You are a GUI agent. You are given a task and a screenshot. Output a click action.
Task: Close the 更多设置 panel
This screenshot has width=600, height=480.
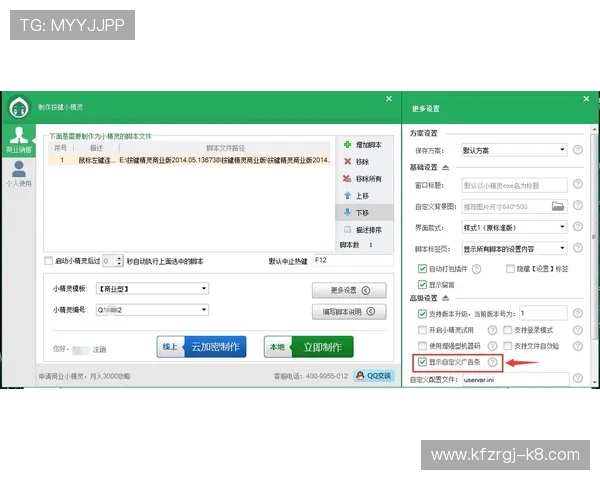(x=586, y=99)
